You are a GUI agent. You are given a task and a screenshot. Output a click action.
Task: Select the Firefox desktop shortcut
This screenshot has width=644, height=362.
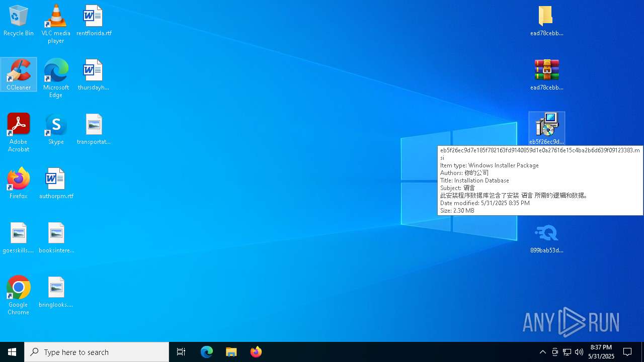[x=19, y=184]
